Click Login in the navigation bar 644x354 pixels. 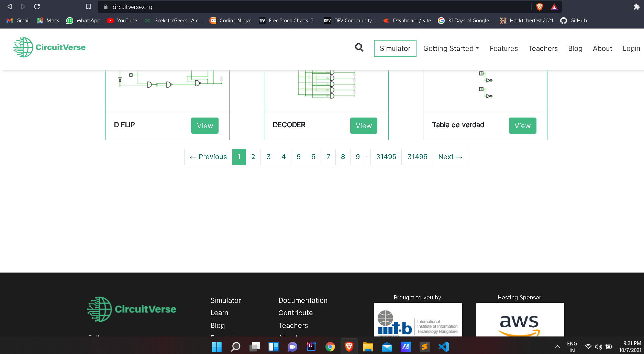click(x=631, y=48)
